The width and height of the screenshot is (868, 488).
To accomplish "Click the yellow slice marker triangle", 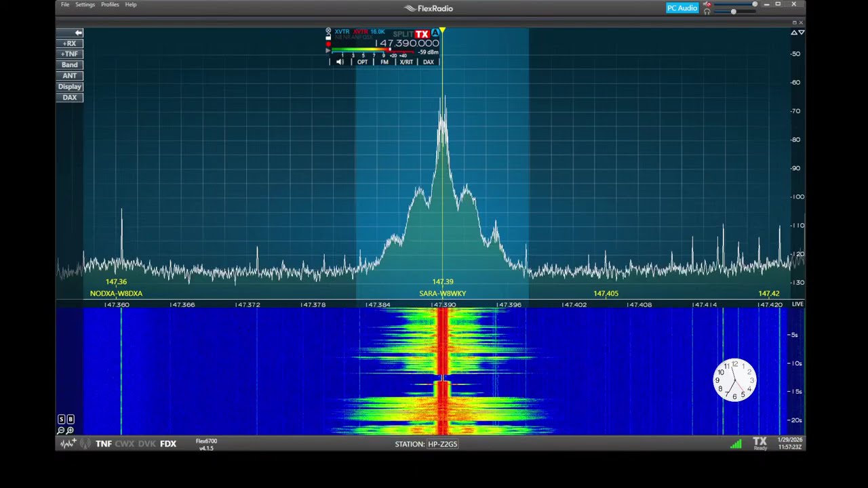I will (x=443, y=31).
